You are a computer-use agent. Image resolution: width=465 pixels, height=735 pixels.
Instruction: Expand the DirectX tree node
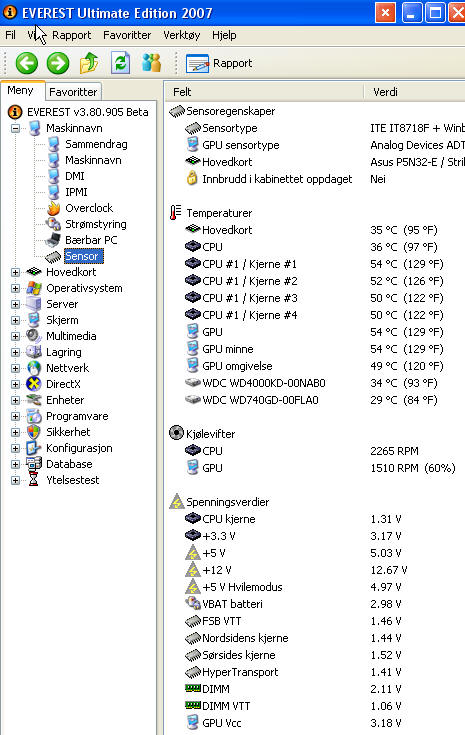pyautogui.click(x=15, y=384)
